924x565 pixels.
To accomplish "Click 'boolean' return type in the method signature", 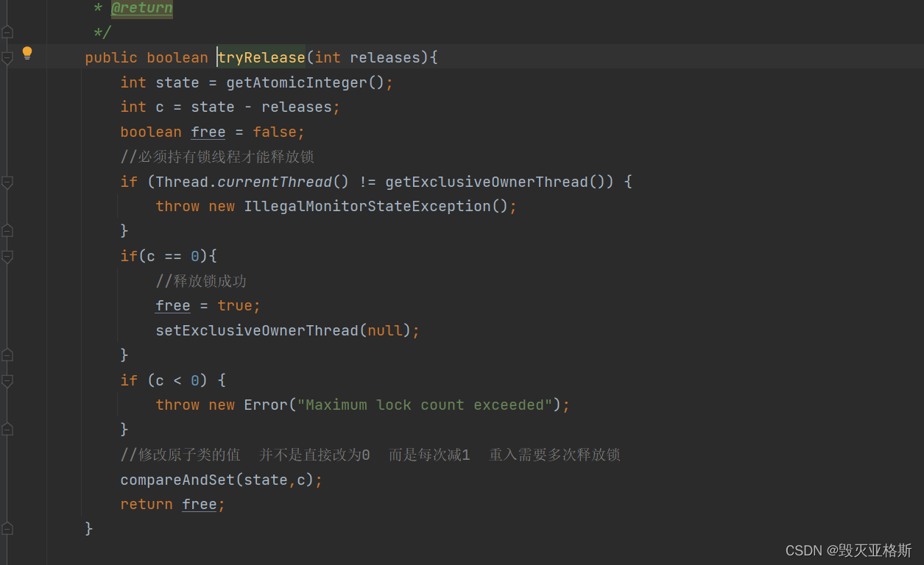I will pyautogui.click(x=177, y=57).
